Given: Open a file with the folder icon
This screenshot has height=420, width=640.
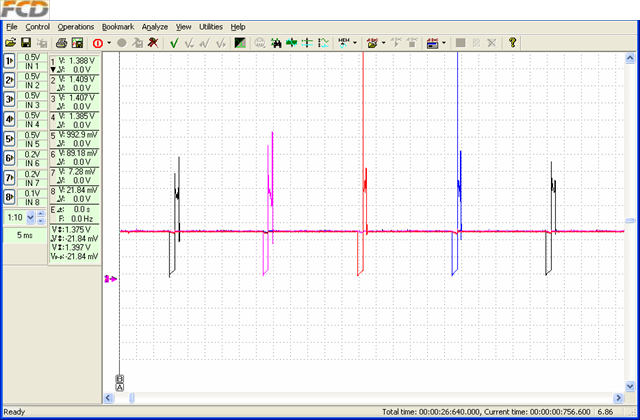Looking at the screenshot, I should click(x=11, y=42).
